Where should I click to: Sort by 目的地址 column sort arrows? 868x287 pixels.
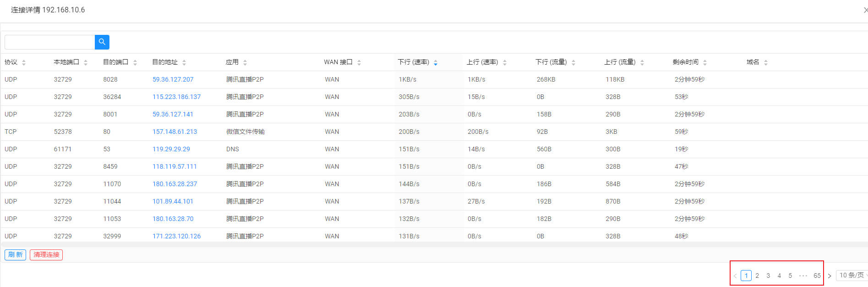[184, 62]
